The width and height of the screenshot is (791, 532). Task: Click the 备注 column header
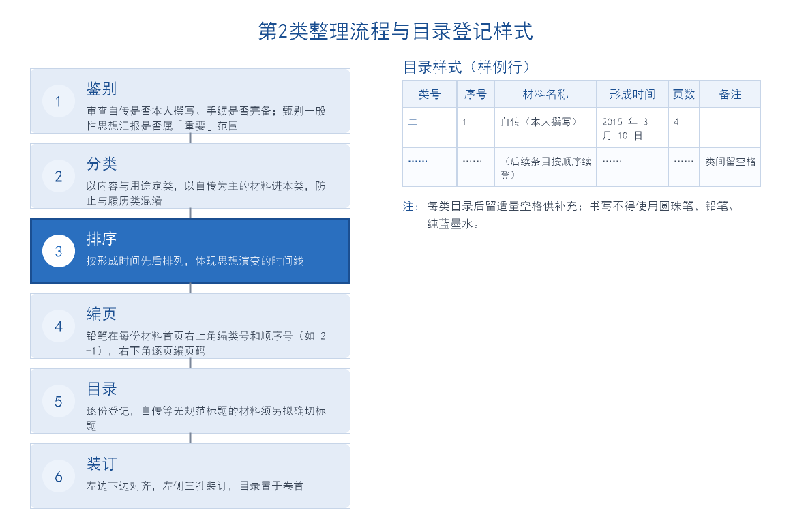(730, 94)
